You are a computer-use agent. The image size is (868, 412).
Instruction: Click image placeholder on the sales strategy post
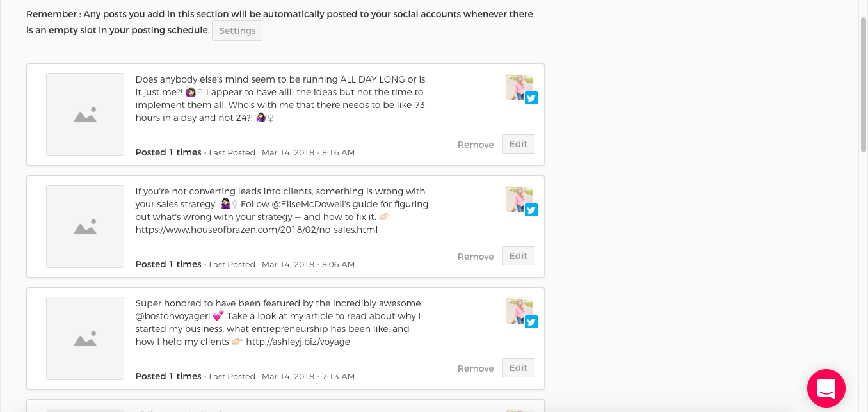(x=85, y=226)
